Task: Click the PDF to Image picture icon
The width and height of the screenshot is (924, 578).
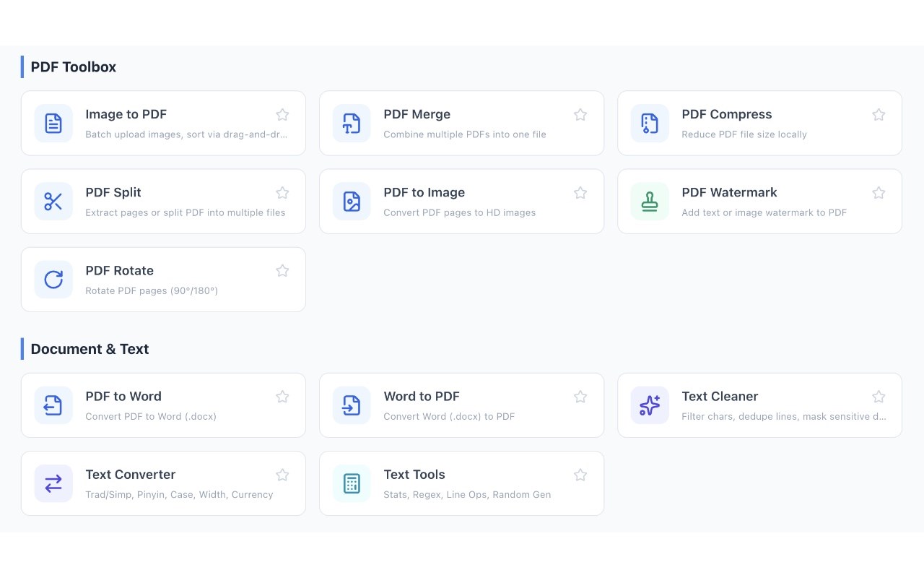Action: [352, 201]
